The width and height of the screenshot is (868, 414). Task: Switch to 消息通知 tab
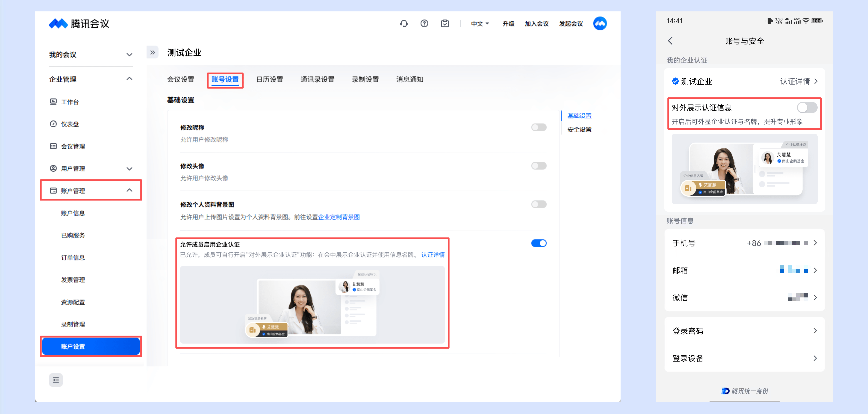pyautogui.click(x=410, y=80)
